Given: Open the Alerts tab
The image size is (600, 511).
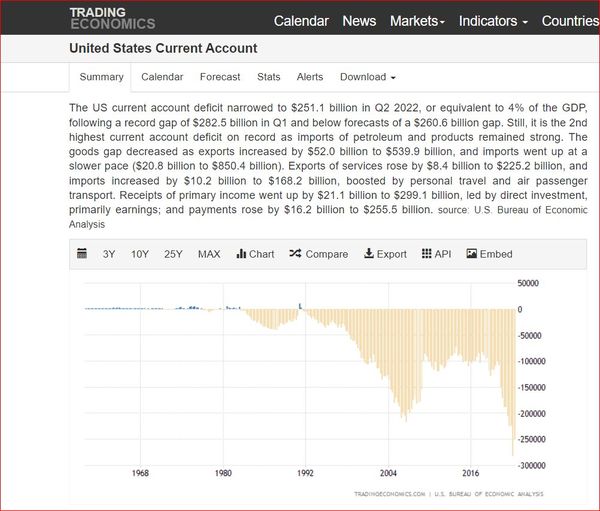Looking at the screenshot, I should pos(310,77).
